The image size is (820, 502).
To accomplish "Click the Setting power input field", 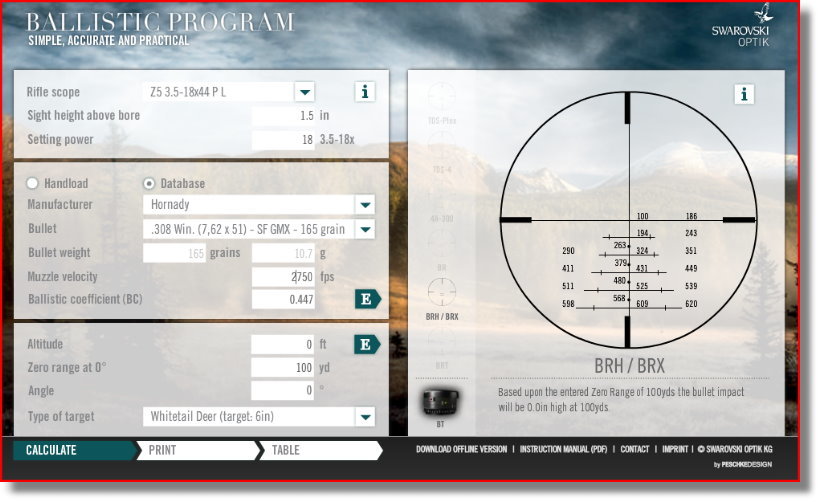I will (283, 140).
